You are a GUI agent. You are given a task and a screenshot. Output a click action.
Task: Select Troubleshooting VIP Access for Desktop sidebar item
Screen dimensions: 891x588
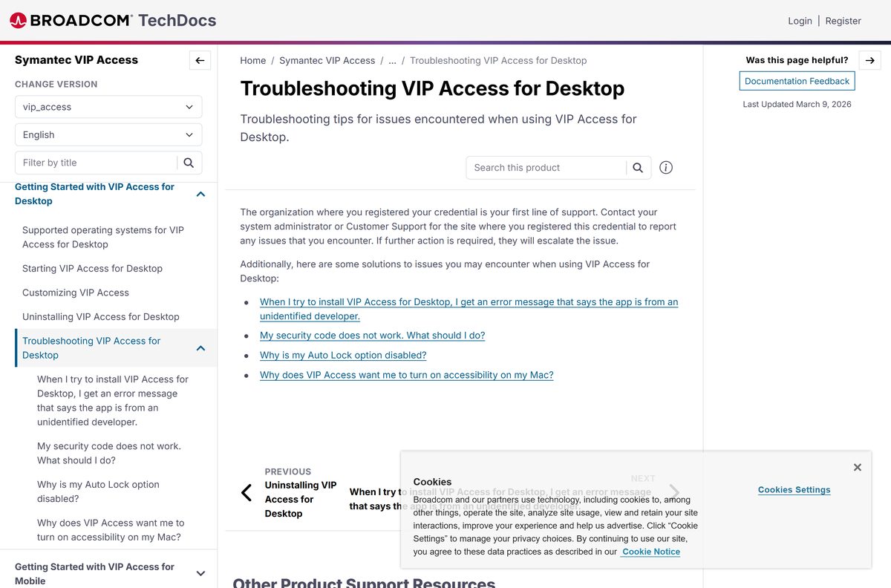[91, 348]
